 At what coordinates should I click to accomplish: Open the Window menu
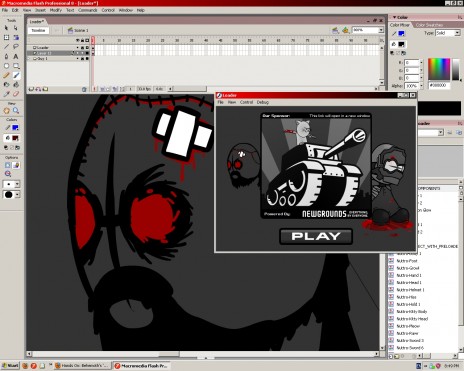pyautogui.click(x=126, y=10)
